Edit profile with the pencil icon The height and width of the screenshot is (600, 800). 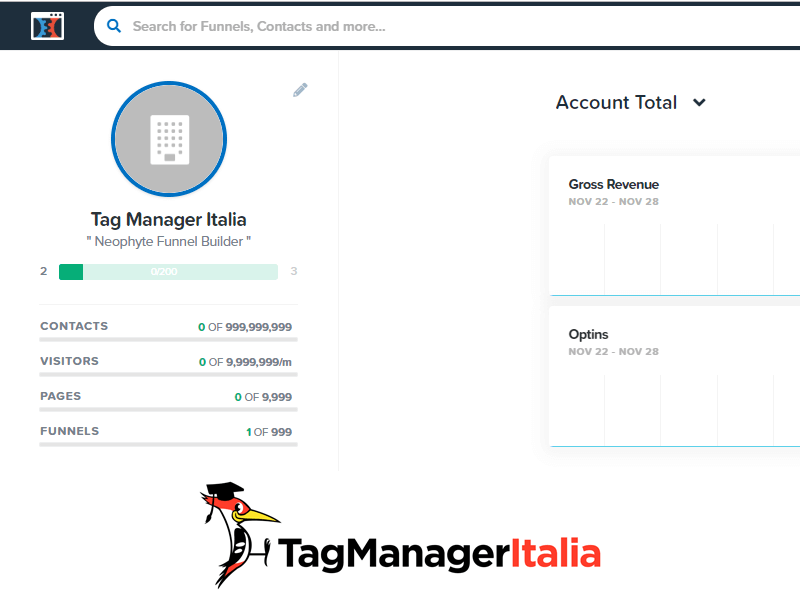(x=300, y=90)
